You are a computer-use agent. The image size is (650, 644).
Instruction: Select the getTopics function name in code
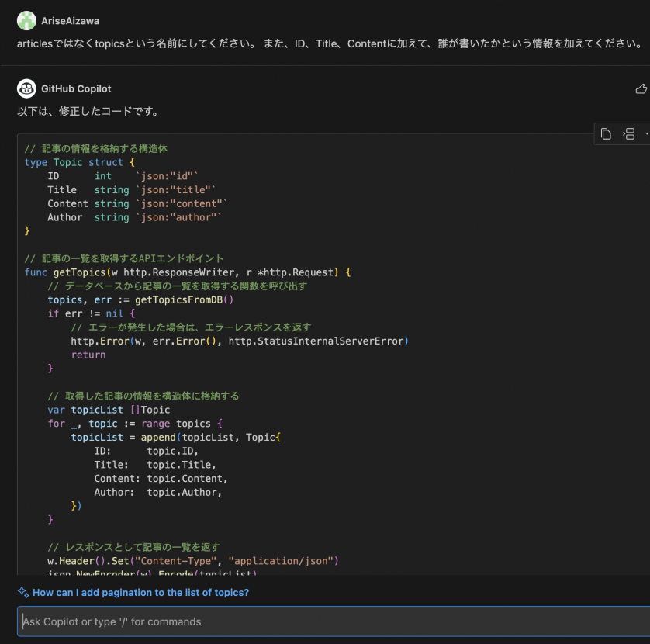tap(83, 272)
